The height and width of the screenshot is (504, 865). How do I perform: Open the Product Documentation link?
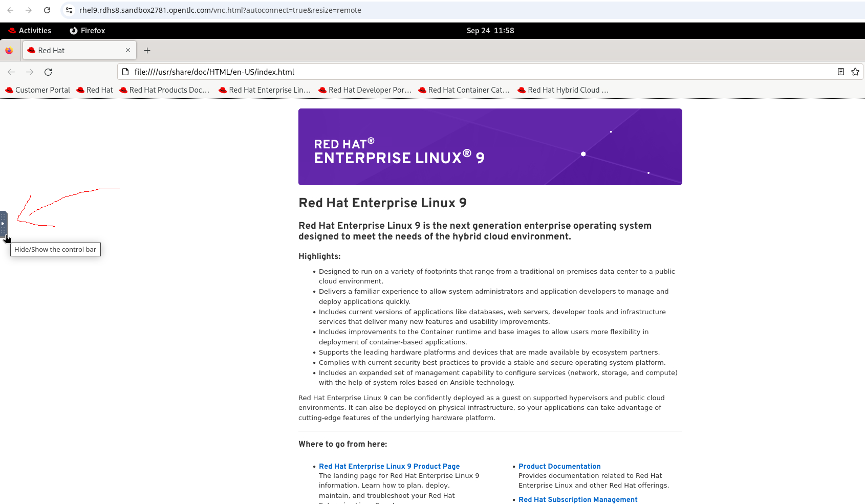pos(559,466)
